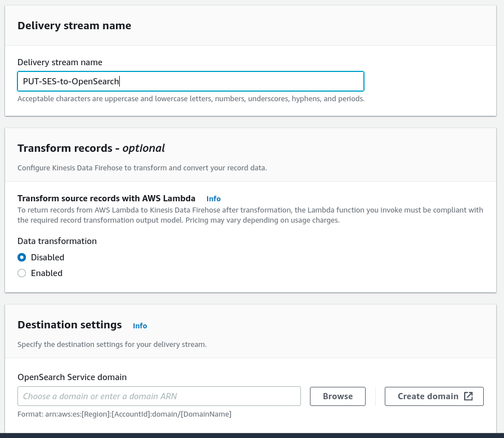Open Info link beside Destination settings
The width and height of the screenshot is (504, 438).
coord(140,326)
